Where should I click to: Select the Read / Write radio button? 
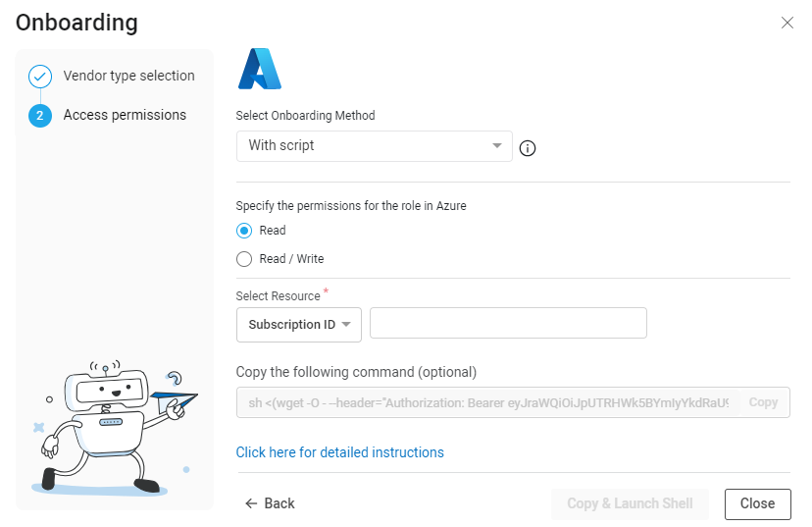pyautogui.click(x=244, y=259)
